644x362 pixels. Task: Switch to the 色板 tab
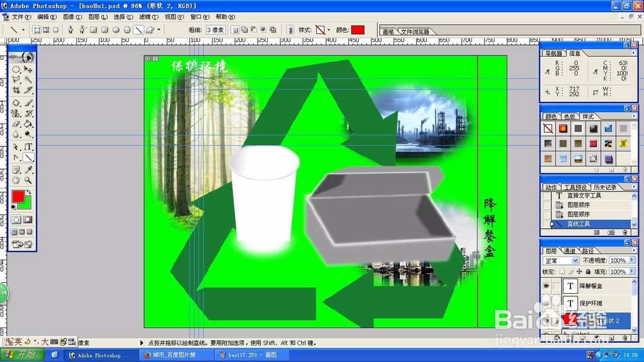coord(569,117)
